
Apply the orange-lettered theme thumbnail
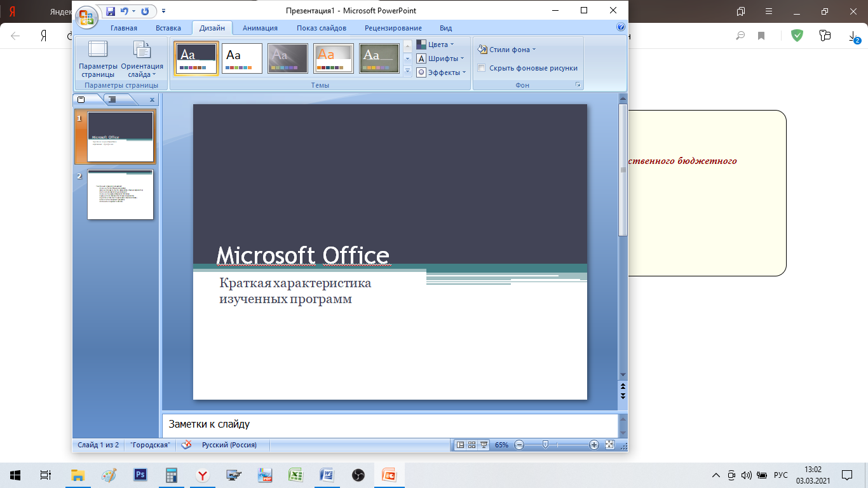click(334, 58)
